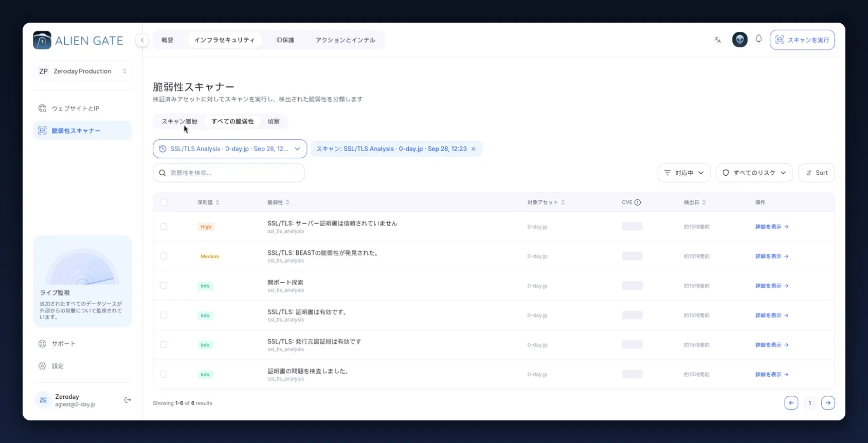Click the CVE info icon in header
868x443 pixels.
(x=638, y=202)
